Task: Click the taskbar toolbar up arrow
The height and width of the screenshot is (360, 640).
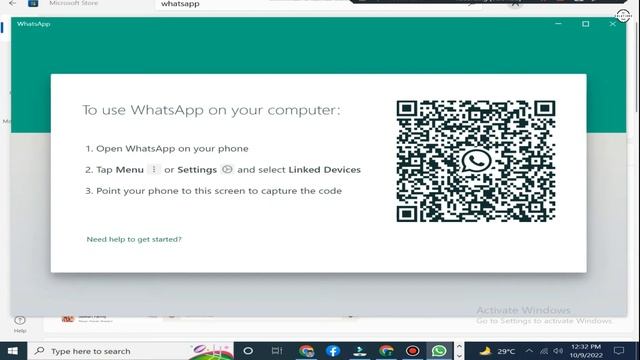Action: pos(458,347)
